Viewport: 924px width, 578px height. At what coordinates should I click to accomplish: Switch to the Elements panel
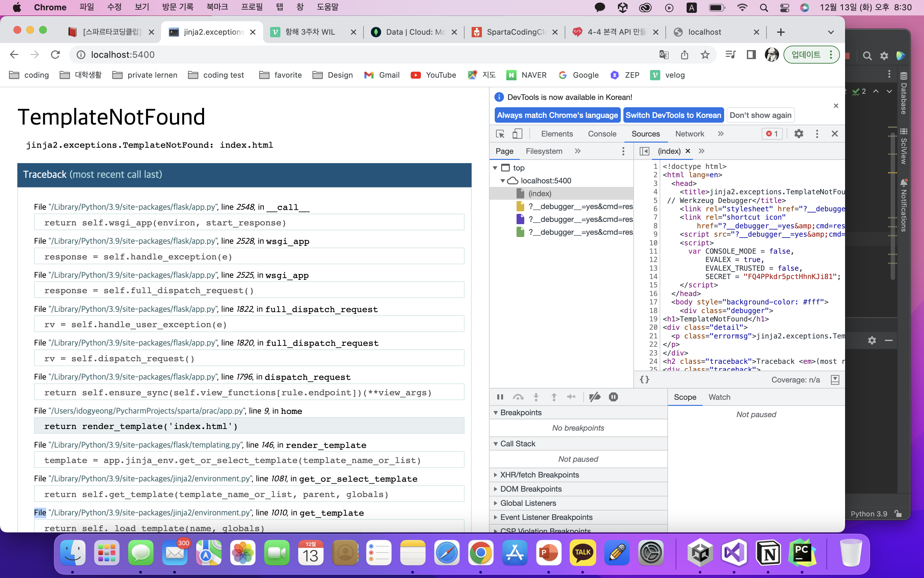pyautogui.click(x=557, y=134)
